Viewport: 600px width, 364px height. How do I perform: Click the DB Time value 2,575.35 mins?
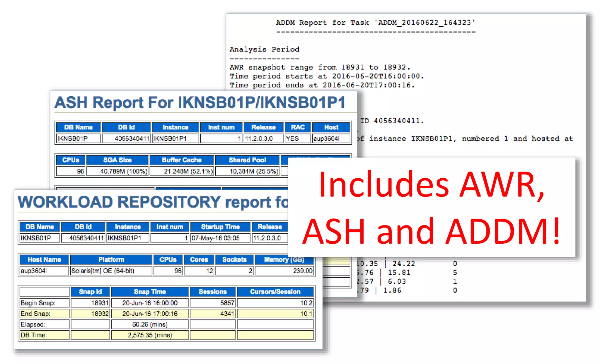[x=150, y=335]
